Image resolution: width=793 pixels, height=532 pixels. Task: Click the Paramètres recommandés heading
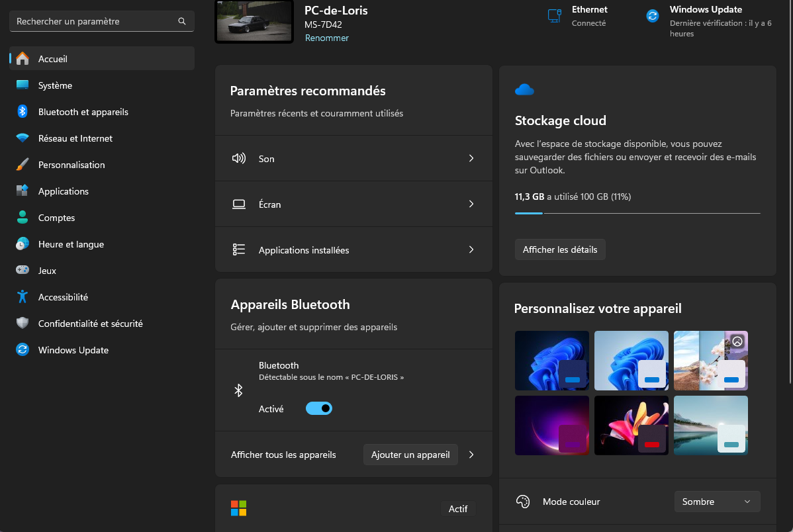coord(308,91)
